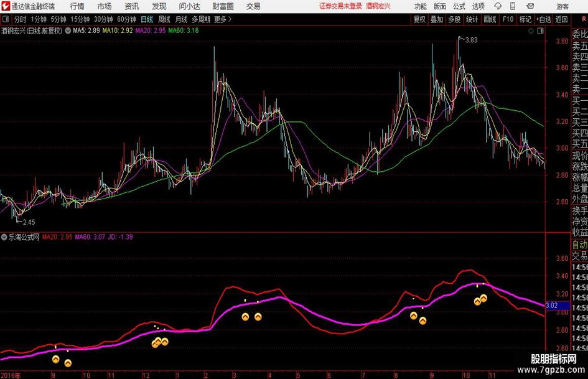The width and height of the screenshot is (588, 379).
Task: Toggle the left panel icon beside 分时
Action: click(x=6, y=19)
